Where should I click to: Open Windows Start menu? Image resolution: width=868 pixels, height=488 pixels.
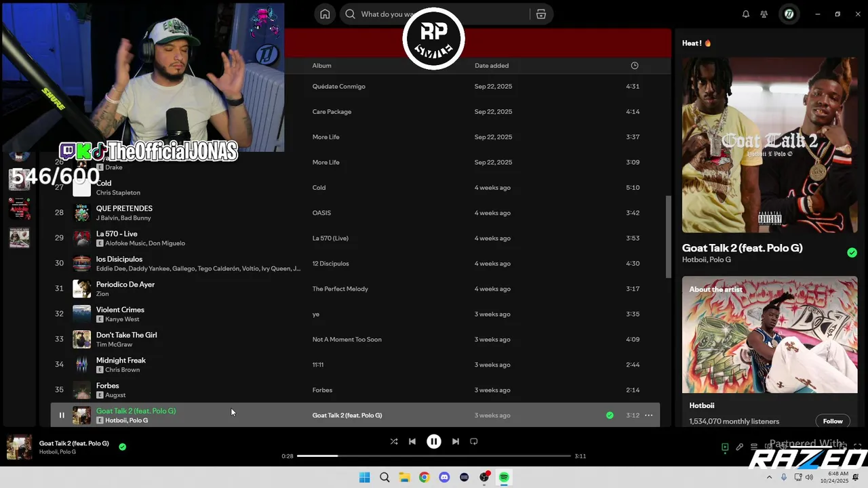(364, 477)
